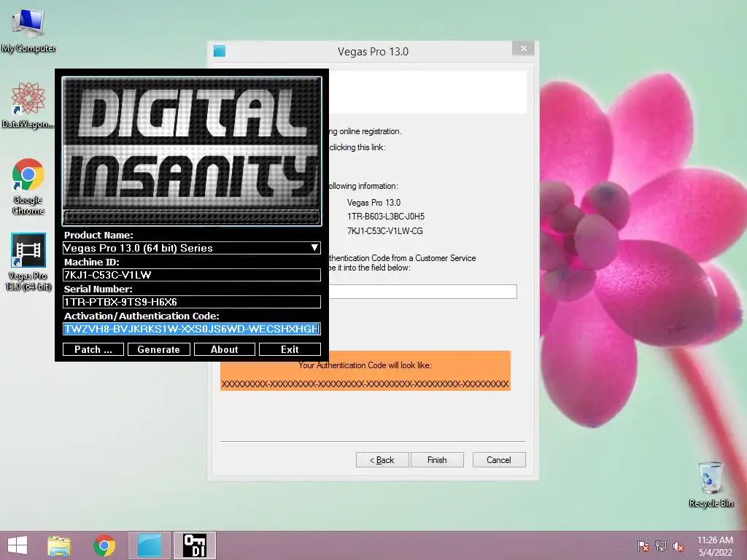Expand the Product Name dropdown arrow
This screenshot has width=747, height=560.
coord(314,248)
